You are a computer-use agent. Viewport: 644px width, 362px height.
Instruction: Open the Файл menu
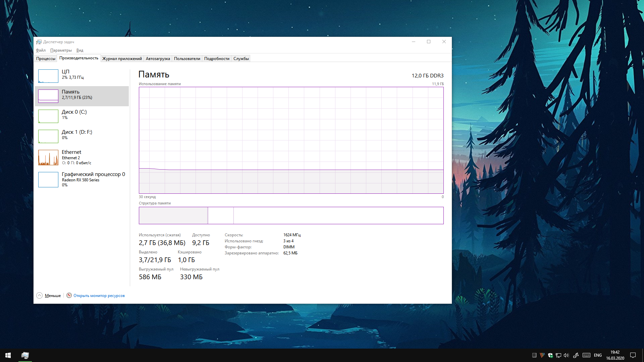coord(41,50)
